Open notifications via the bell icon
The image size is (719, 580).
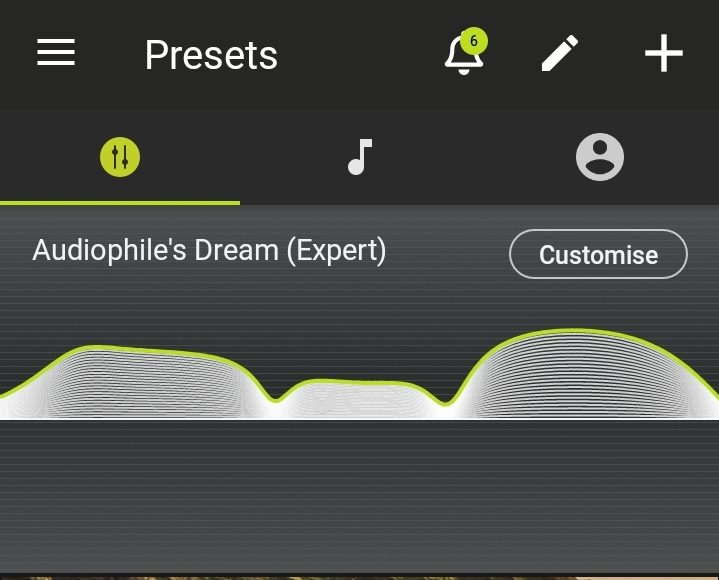pos(464,55)
